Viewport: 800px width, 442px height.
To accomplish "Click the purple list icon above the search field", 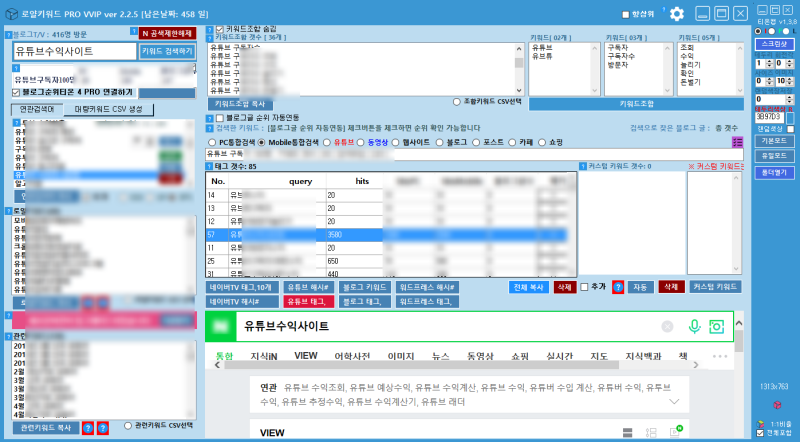I will (x=737, y=142).
